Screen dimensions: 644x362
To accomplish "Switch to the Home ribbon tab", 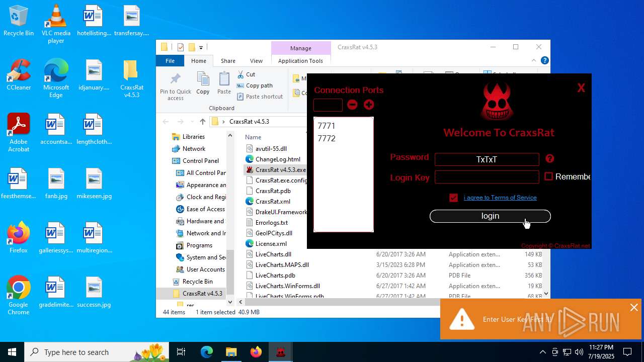I will 199,61.
